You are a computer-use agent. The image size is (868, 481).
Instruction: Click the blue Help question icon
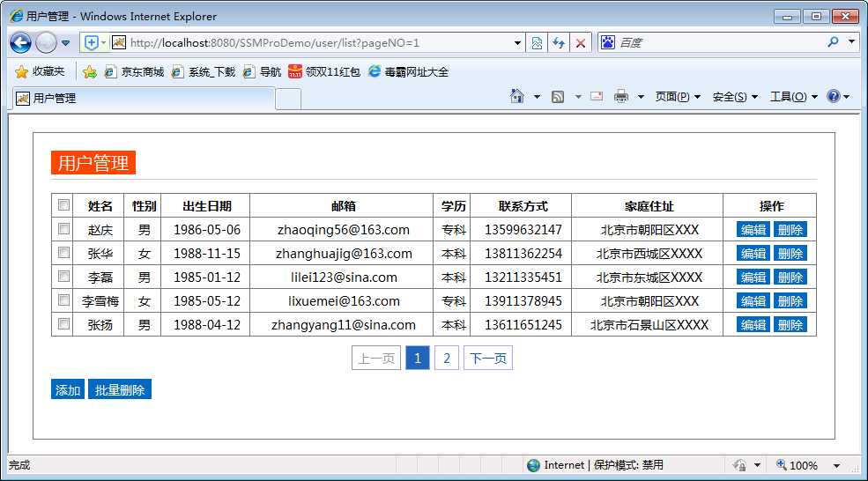point(833,96)
